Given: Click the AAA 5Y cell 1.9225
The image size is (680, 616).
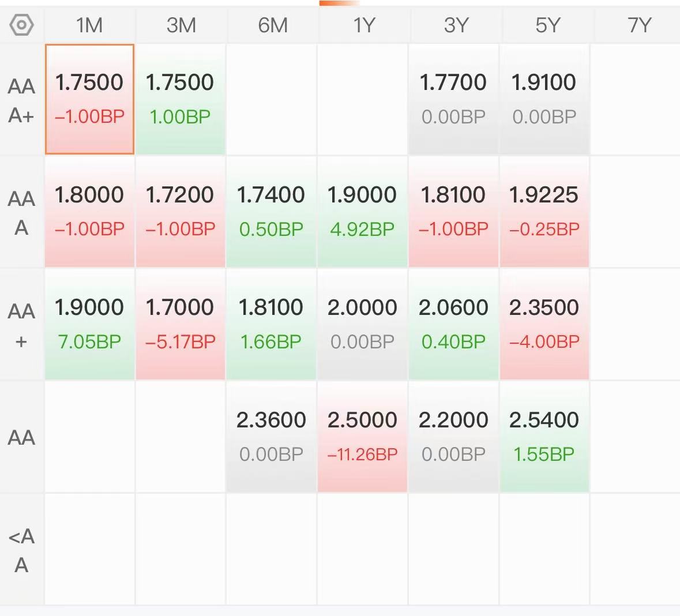Looking at the screenshot, I should pos(544,212).
